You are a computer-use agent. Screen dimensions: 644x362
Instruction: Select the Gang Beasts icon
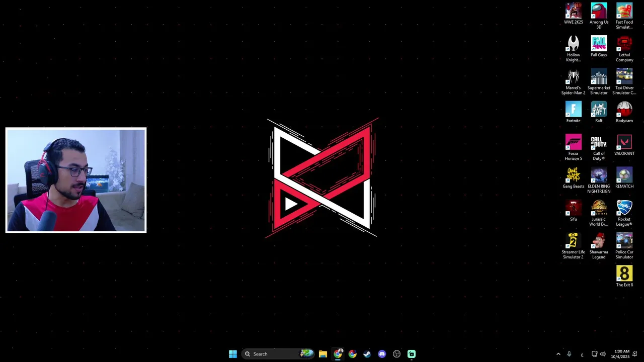pos(573,178)
